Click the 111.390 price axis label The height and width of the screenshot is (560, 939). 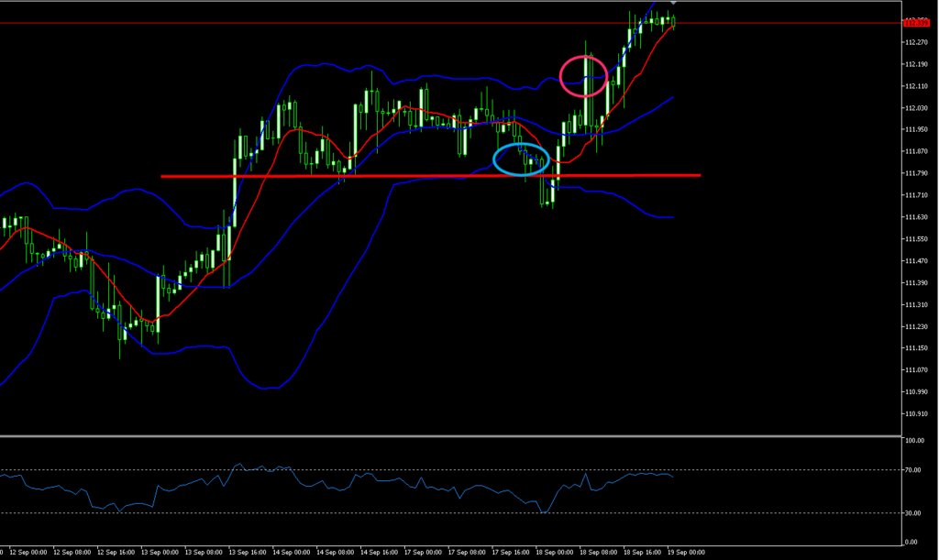coord(917,282)
